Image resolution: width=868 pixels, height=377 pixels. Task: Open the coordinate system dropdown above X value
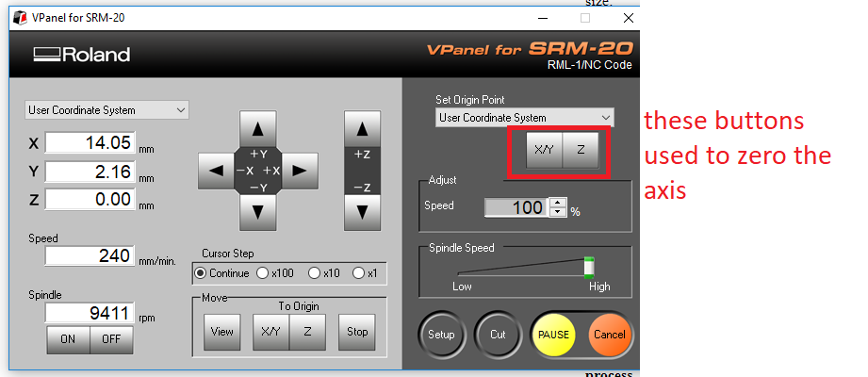pos(106,110)
